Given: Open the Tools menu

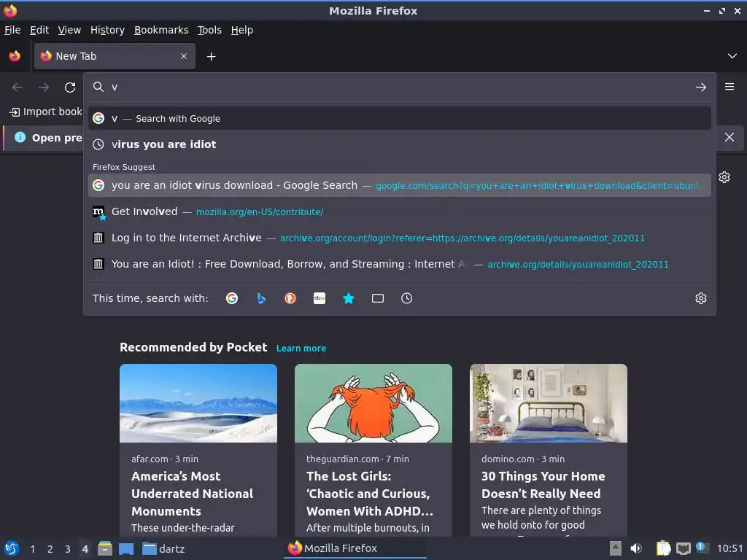Looking at the screenshot, I should pos(209,30).
